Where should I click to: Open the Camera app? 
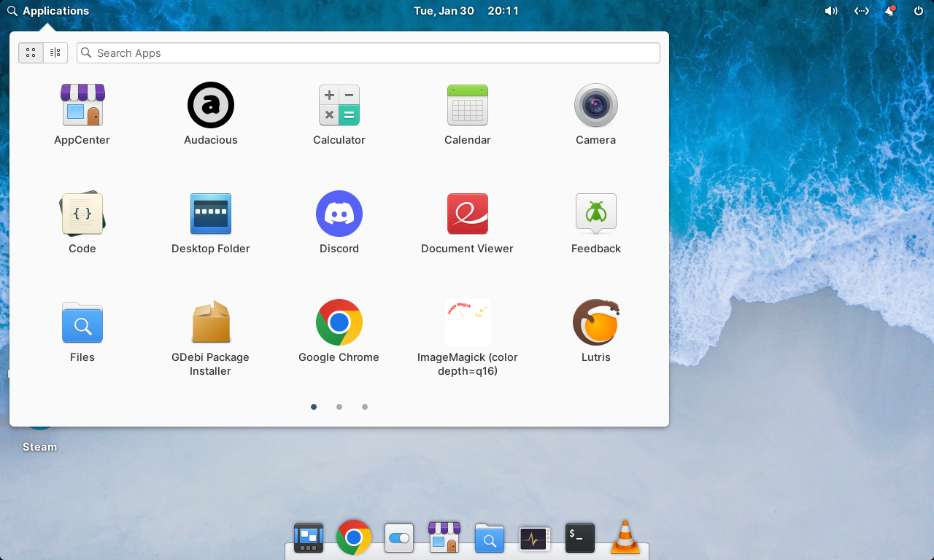point(596,114)
